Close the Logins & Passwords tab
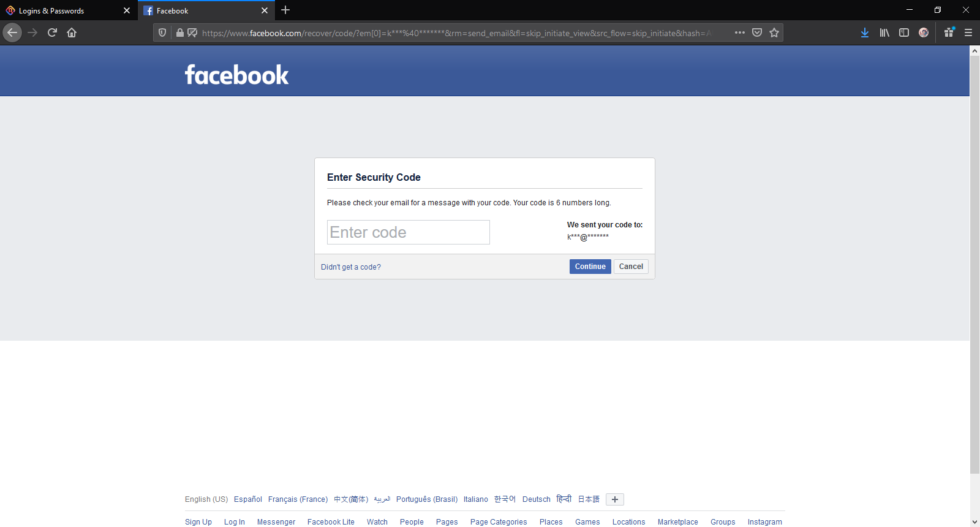The width and height of the screenshot is (980, 527). [127, 10]
